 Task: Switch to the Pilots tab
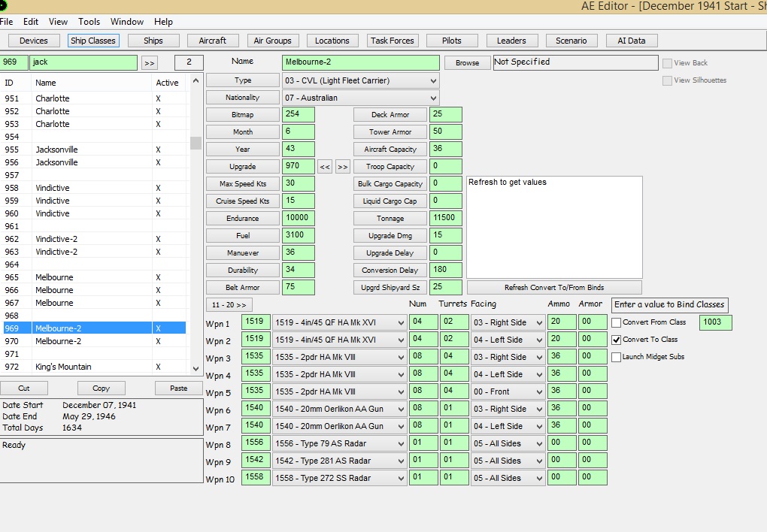click(451, 41)
